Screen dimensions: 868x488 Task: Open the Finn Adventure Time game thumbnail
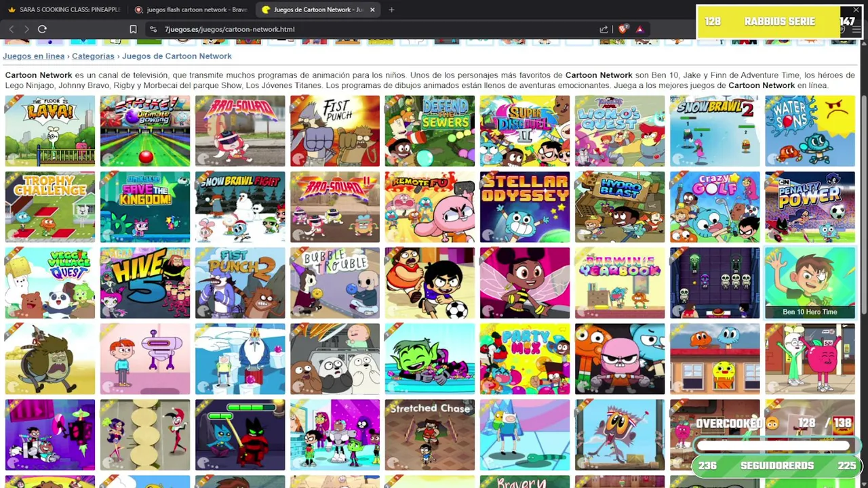tap(525, 434)
